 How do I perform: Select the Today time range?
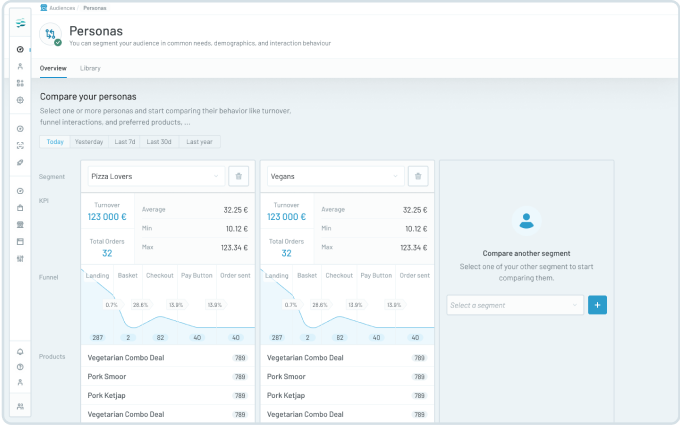point(55,142)
